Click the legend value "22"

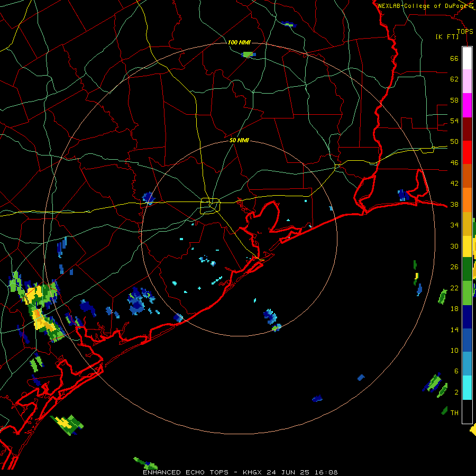[454, 288]
